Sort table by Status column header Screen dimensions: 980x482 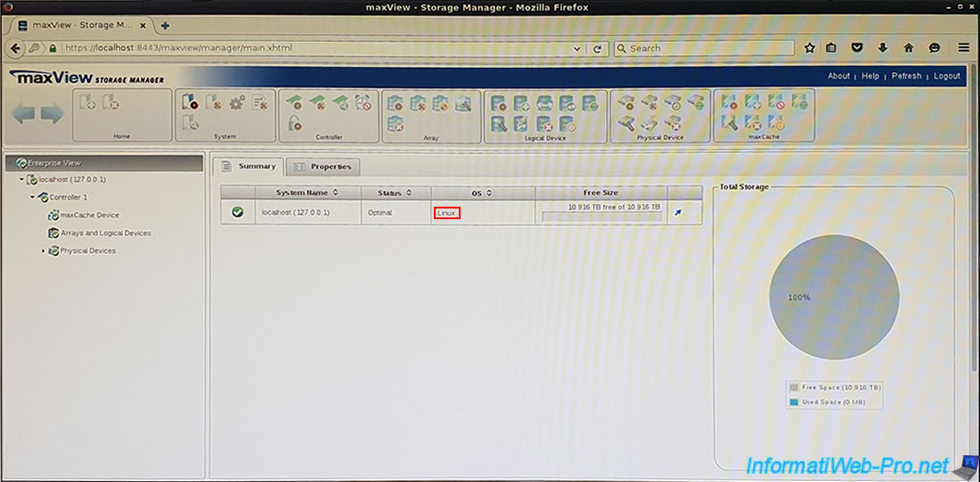pyautogui.click(x=395, y=192)
